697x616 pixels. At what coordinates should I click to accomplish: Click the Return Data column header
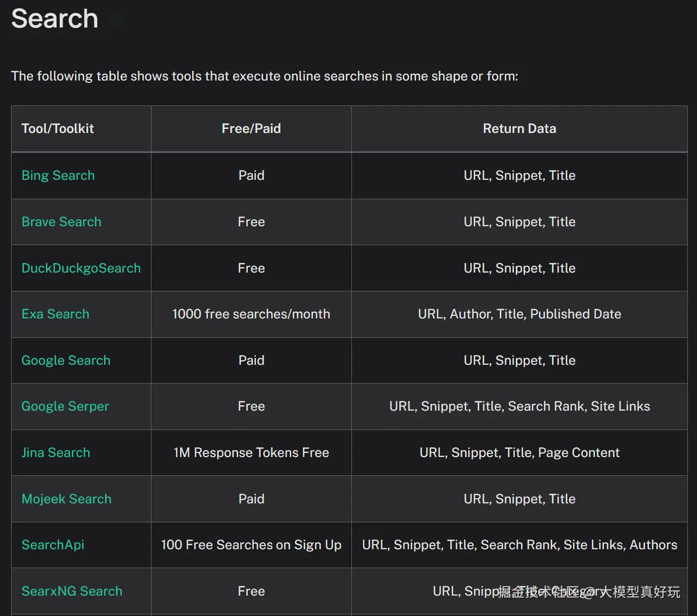click(519, 128)
